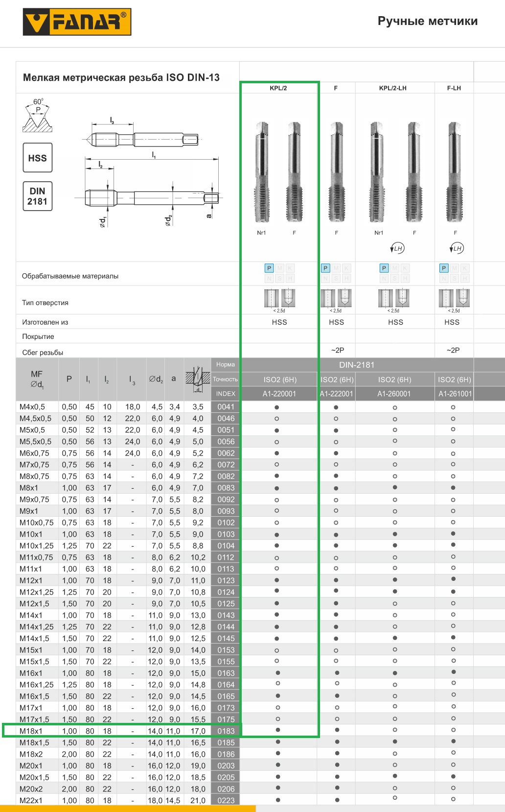The width and height of the screenshot is (505, 812).
Task: Click index number '0124'
Action: 226,592
